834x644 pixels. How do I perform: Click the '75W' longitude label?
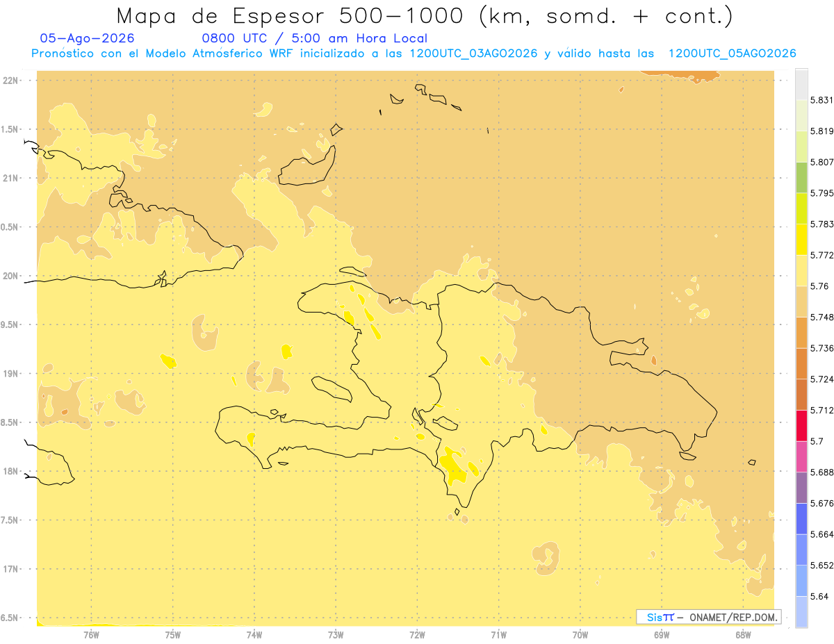(173, 635)
